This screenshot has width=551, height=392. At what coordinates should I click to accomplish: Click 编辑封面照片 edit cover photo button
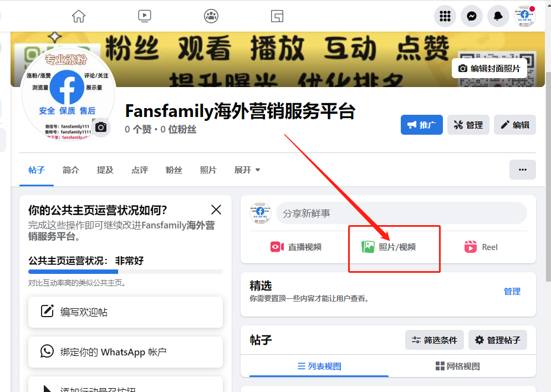pos(489,69)
